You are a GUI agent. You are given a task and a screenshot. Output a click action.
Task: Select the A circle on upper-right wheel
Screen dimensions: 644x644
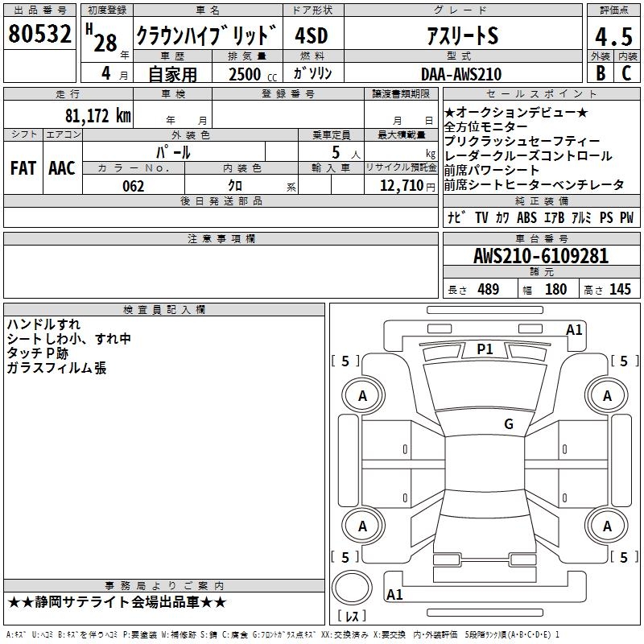[x=607, y=395]
